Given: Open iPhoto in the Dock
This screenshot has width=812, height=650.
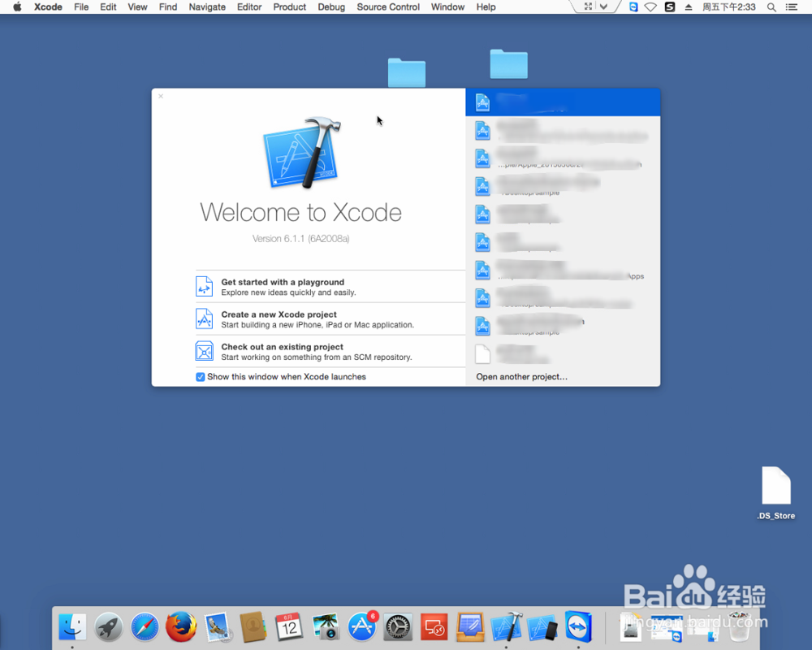Looking at the screenshot, I should click(x=326, y=626).
